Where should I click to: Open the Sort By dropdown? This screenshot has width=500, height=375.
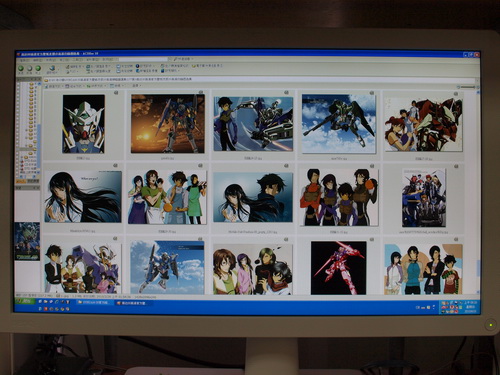[x=96, y=86]
